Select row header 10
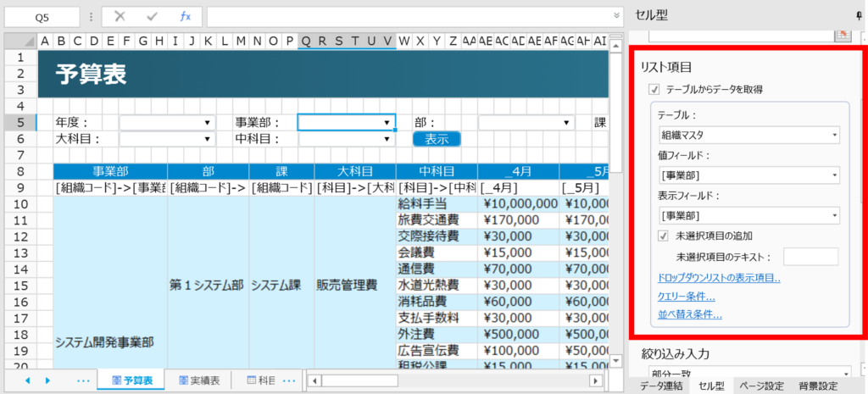The width and height of the screenshot is (868, 394). [x=20, y=203]
